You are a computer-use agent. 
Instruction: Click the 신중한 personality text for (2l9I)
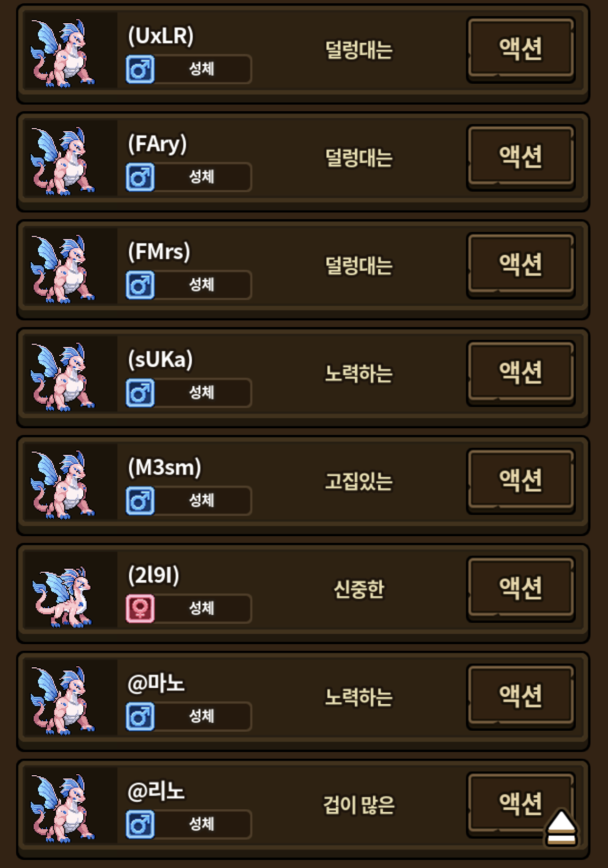tap(359, 590)
